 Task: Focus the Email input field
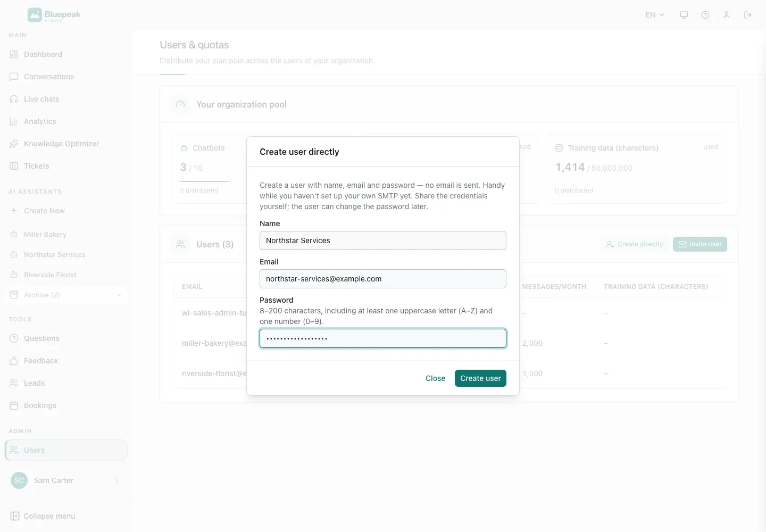383,279
